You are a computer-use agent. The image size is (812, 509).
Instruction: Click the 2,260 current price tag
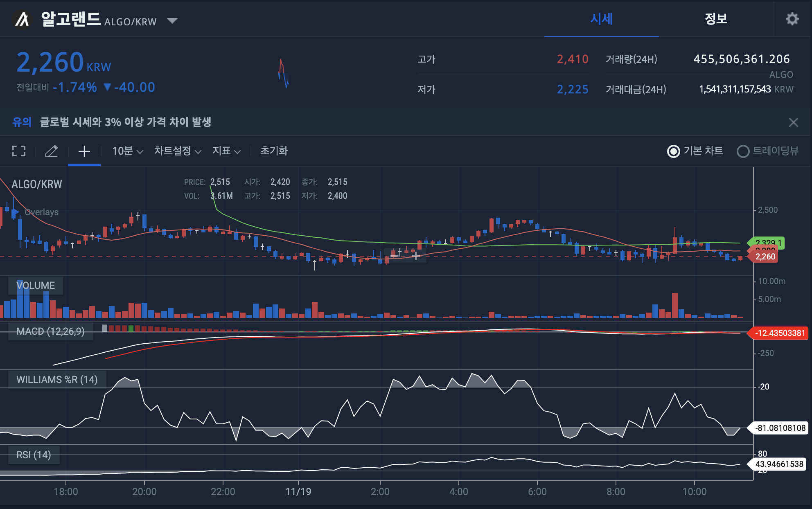point(765,257)
